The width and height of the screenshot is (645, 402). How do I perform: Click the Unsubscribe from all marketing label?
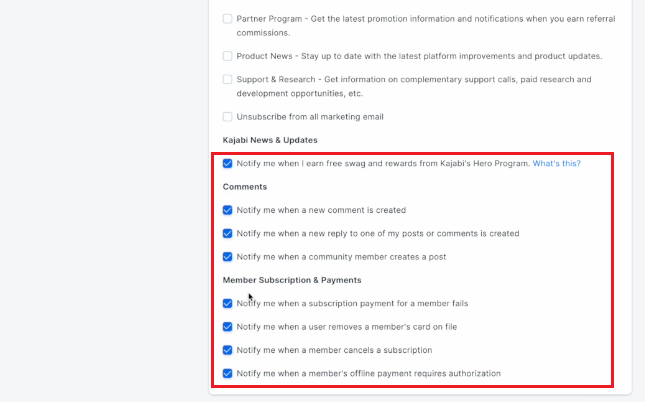[310, 117]
